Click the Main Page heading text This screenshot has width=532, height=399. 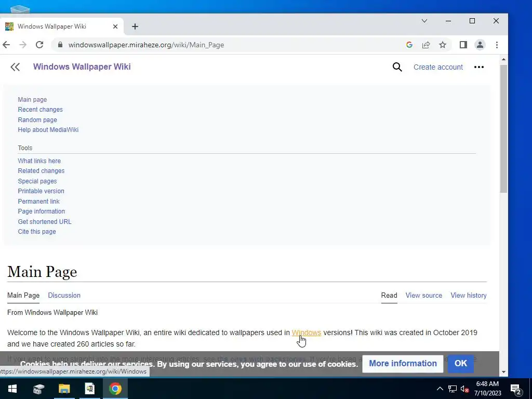coord(42,271)
